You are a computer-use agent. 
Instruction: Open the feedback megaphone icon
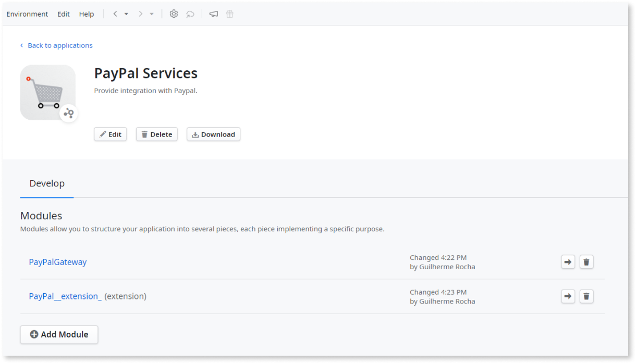pos(213,14)
